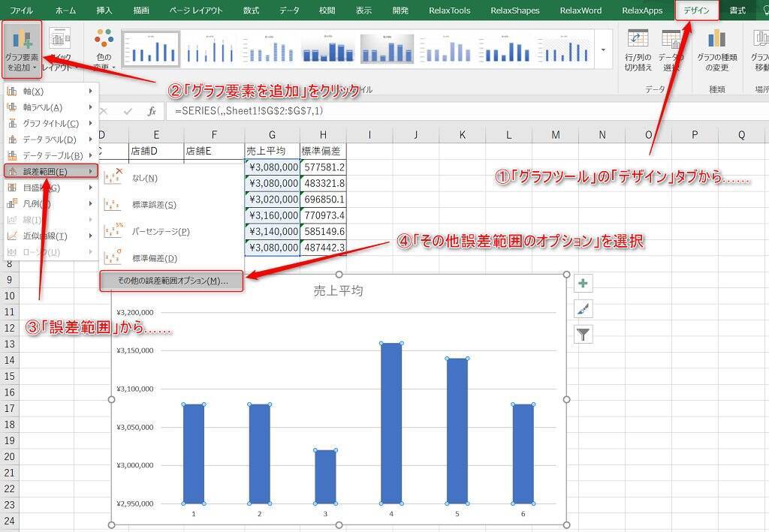Screen dimensions: 769x532
Task: Select なし(N) error bar option
Action: tap(144, 178)
